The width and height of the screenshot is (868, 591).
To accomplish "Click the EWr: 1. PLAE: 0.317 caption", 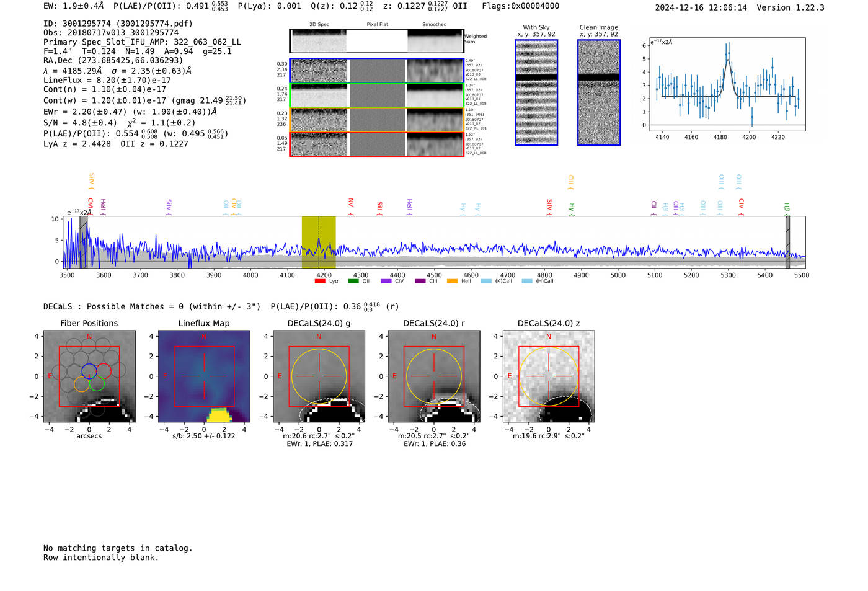I will click(319, 444).
